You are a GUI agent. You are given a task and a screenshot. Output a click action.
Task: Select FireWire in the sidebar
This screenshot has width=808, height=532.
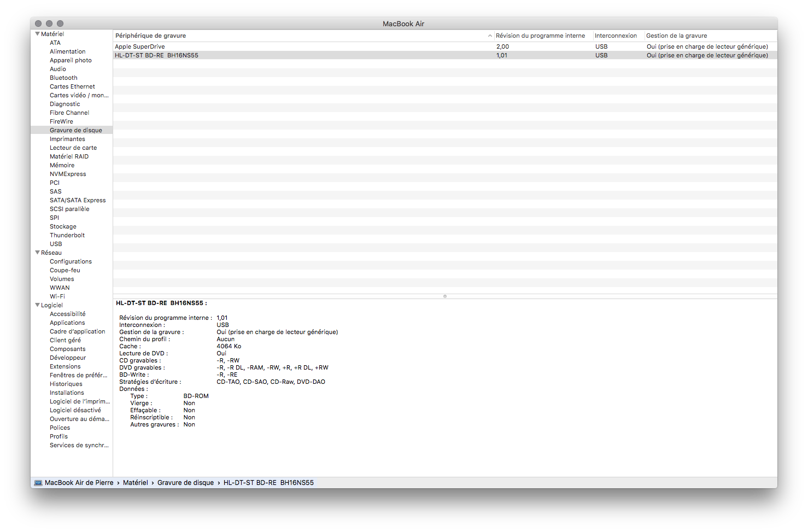pyautogui.click(x=61, y=121)
